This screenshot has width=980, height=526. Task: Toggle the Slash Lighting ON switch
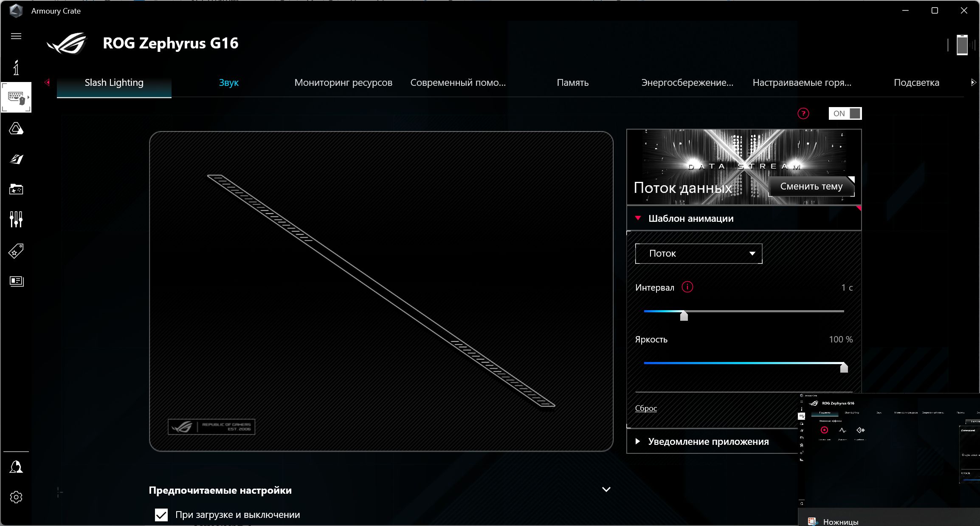(x=845, y=113)
